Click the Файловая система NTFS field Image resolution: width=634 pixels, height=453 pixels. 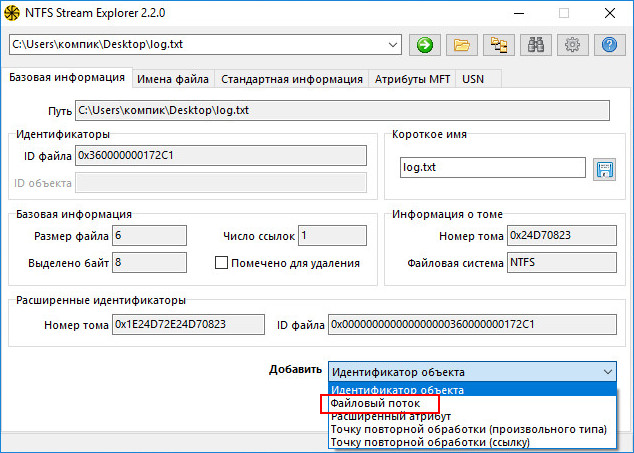[562, 263]
